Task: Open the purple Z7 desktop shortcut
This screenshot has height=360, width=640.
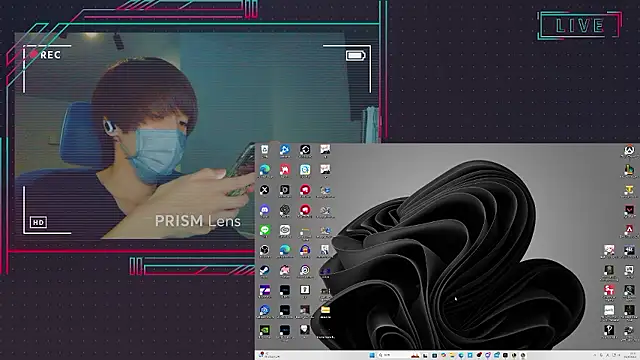Action: [x=264, y=290]
